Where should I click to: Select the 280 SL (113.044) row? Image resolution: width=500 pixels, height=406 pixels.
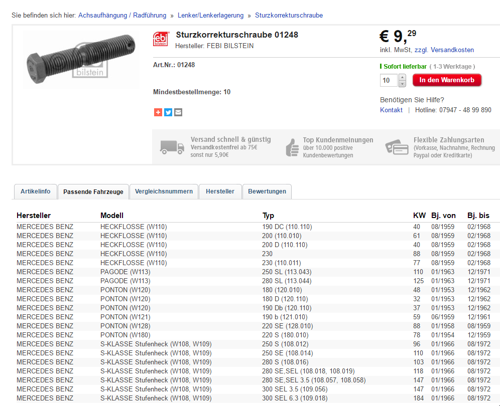point(256,281)
